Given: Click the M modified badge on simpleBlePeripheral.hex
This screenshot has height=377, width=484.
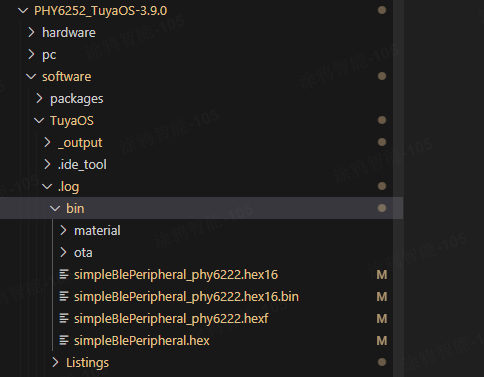Looking at the screenshot, I should pyautogui.click(x=382, y=341).
